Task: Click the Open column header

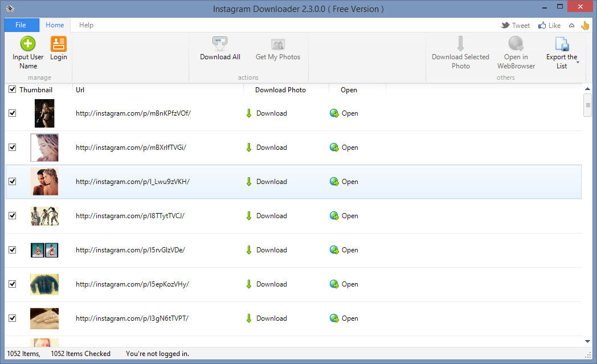Action: click(357, 90)
